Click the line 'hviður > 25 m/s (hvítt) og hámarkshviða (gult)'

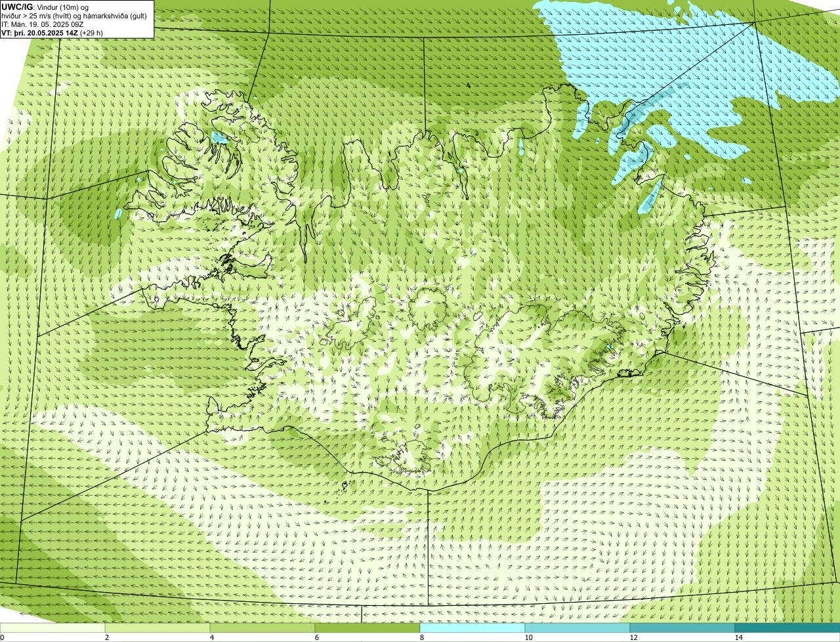(74, 16)
